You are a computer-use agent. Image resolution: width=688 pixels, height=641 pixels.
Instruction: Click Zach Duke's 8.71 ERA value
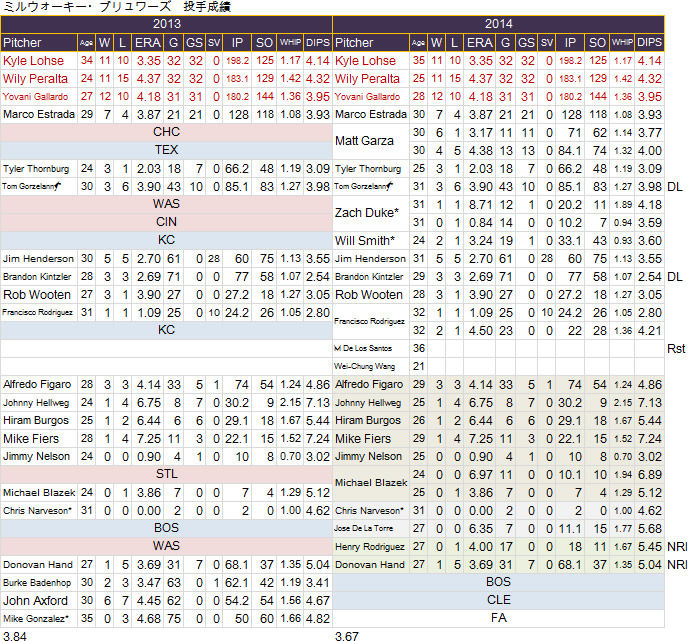(x=480, y=205)
